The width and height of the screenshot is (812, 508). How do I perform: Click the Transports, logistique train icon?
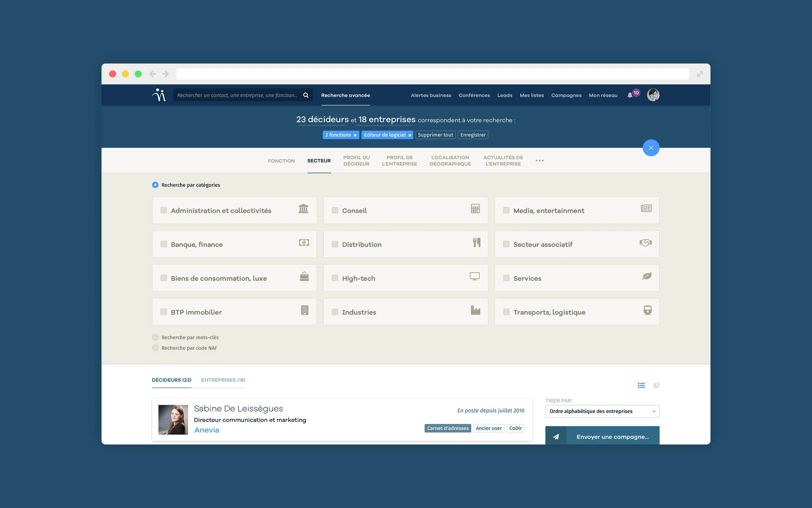point(648,310)
